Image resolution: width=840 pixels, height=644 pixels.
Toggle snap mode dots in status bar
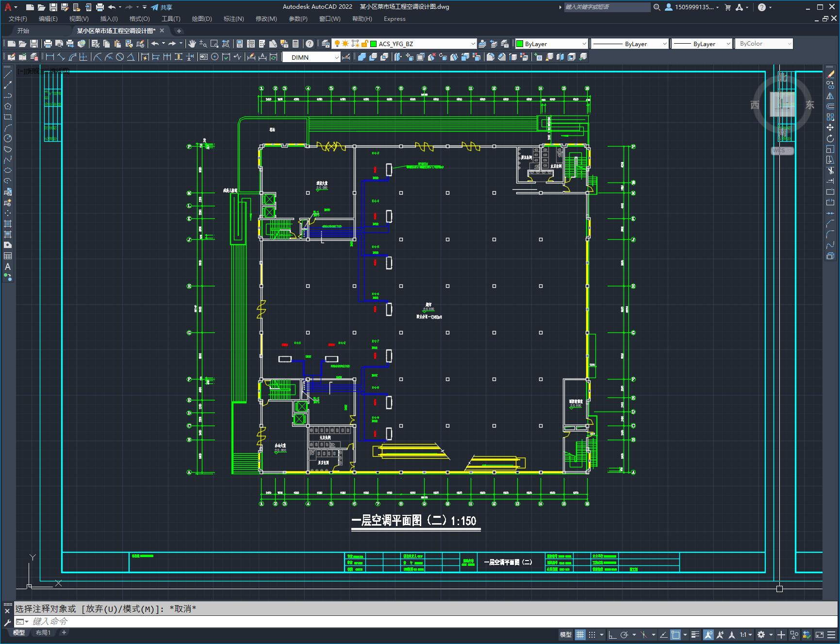pyautogui.click(x=592, y=635)
